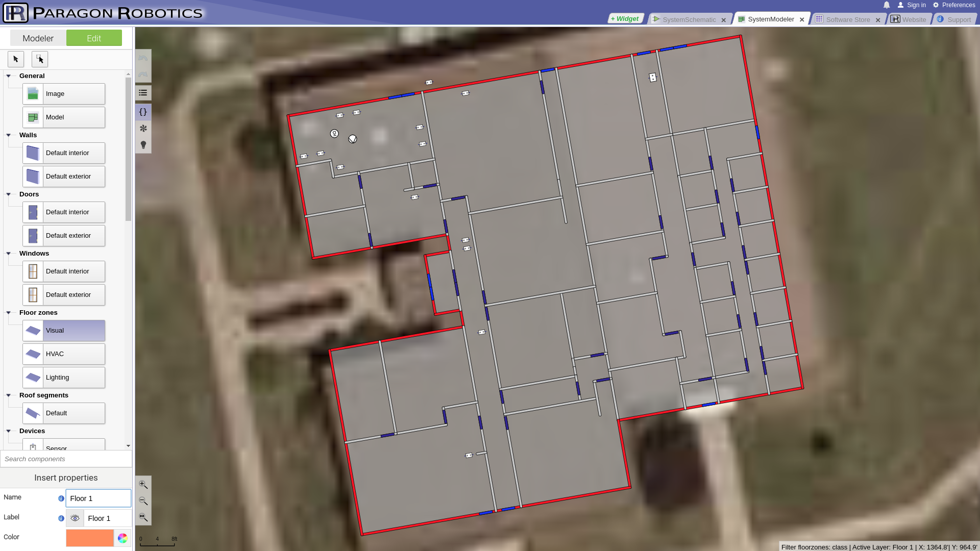This screenshot has height=551, width=980.
Task: Switch to Modeler mode
Action: (x=38, y=38)
